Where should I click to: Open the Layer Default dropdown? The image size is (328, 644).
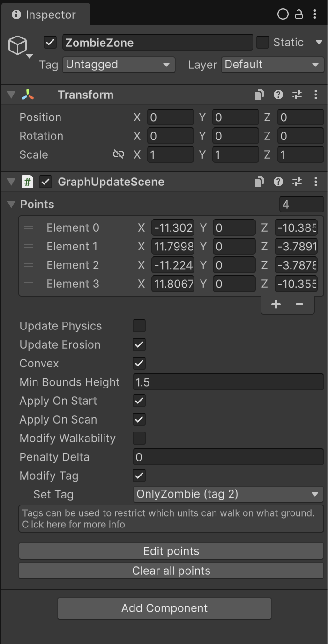[272, 65]
